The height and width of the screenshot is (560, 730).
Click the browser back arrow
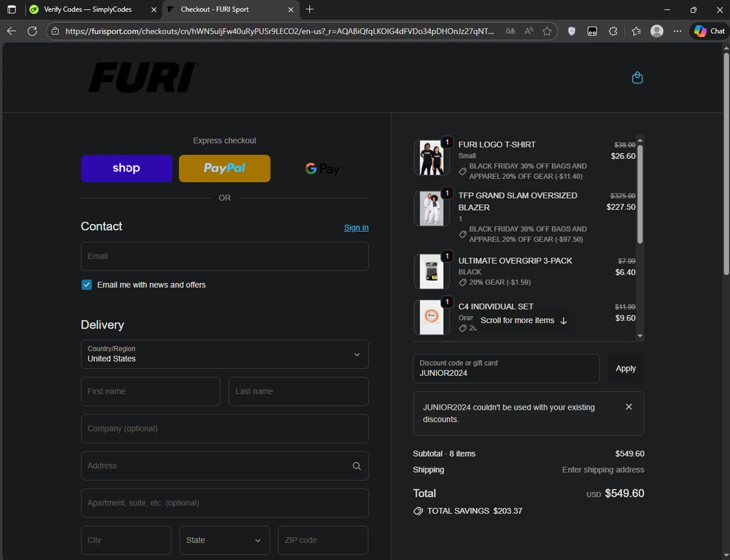tap(12, 31)
